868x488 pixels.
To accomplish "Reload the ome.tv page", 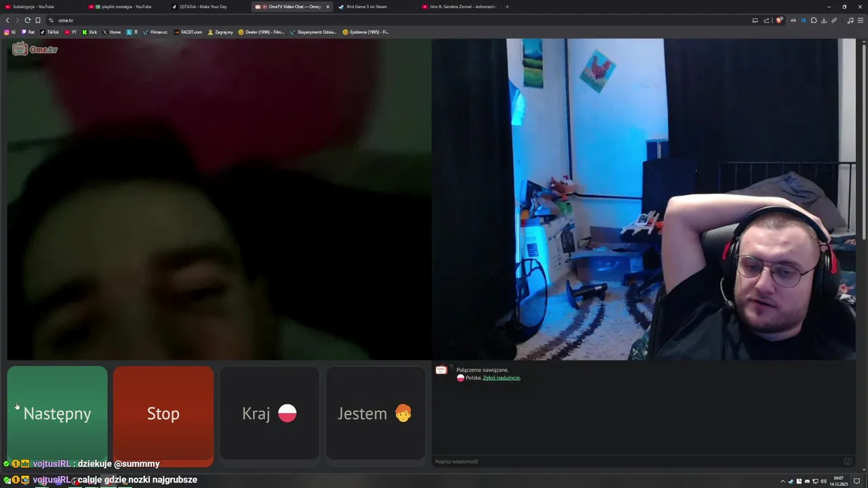I will pos(28,20).
